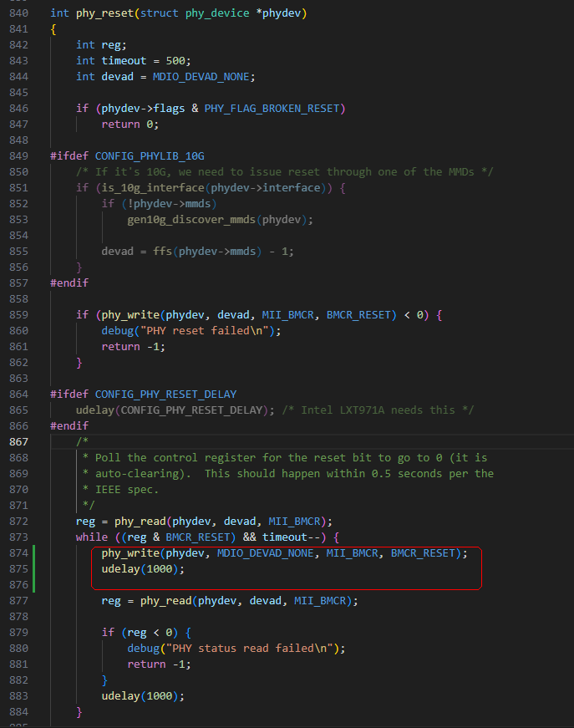This screenshot has height=728, width=574.
Task: Click #endif on line 866
Action: (69, 426)
